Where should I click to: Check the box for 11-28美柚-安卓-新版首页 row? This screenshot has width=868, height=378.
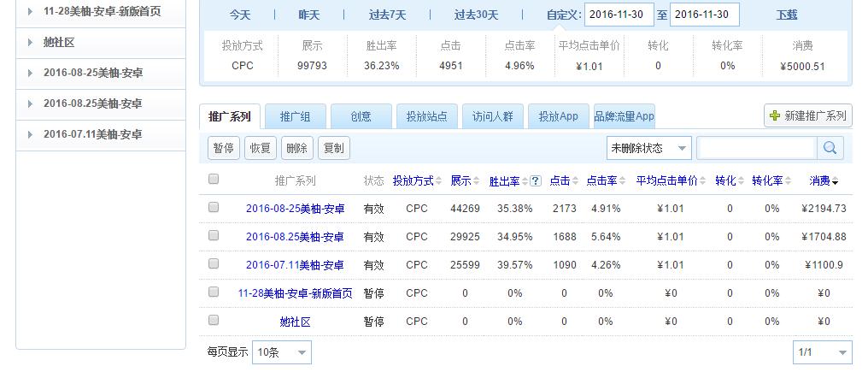[x=214, y=292]
